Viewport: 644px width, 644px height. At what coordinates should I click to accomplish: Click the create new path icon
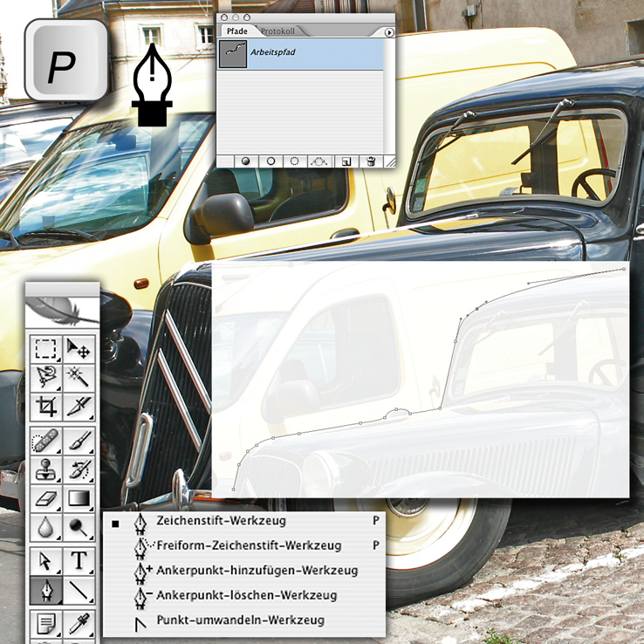346,161
